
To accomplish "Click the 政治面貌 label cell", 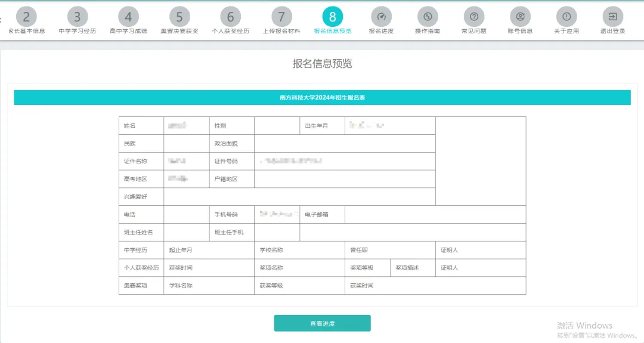I will pos(231,143).
